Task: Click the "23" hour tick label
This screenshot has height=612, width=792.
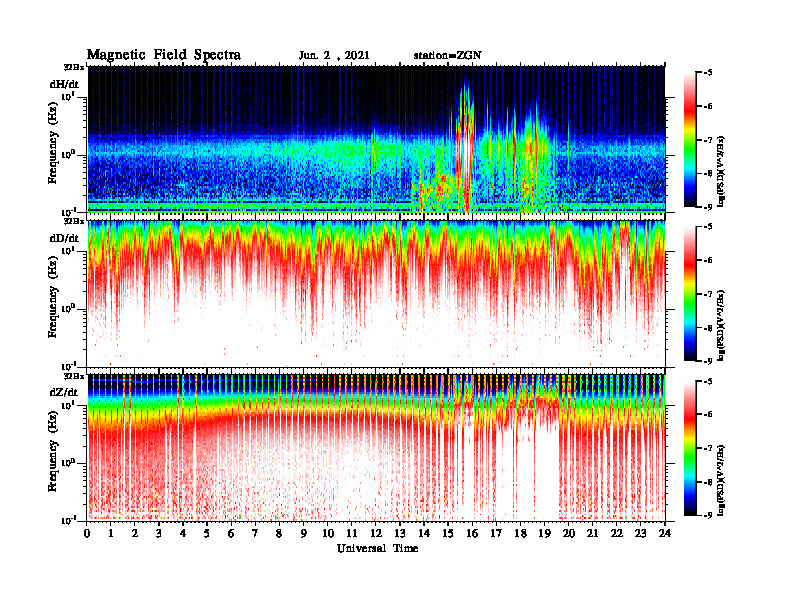Action: tap(640, 533)
